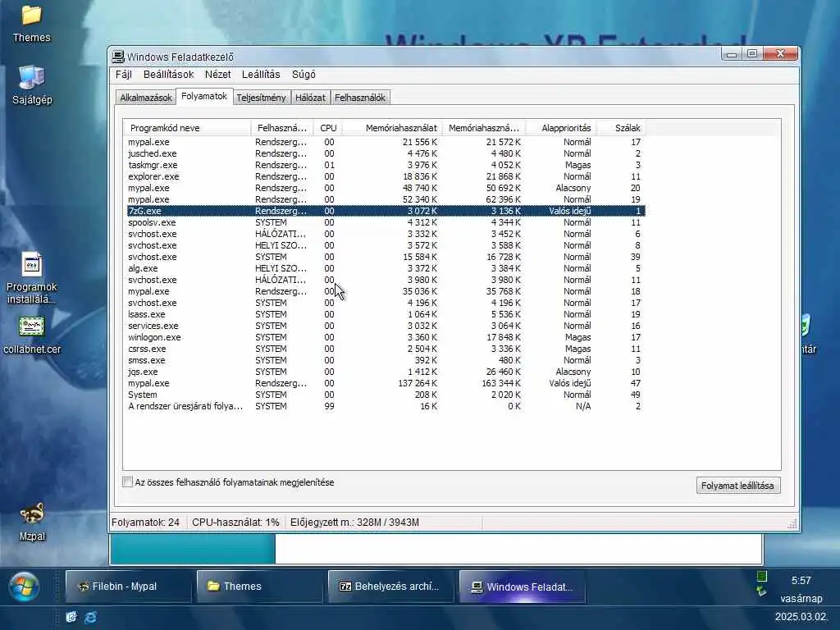Select the jqs.exe process row

tap(386, 372)
